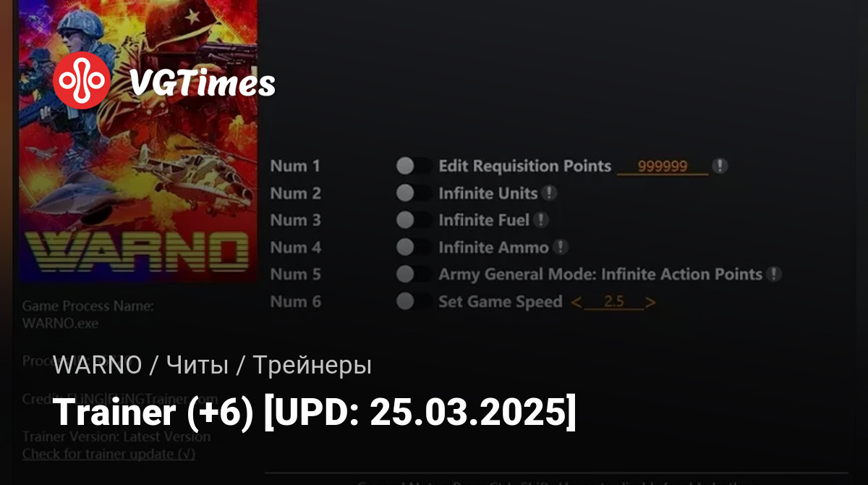This screenshot has width=868, height=485.
Task: Click the VGTimes logo icon
Action: [82, 81]
